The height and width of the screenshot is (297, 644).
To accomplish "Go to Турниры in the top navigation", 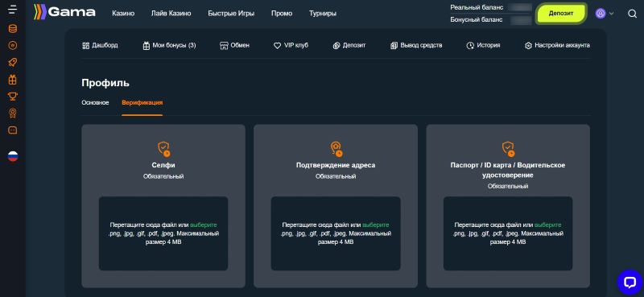I will click(x=323, y=14).
